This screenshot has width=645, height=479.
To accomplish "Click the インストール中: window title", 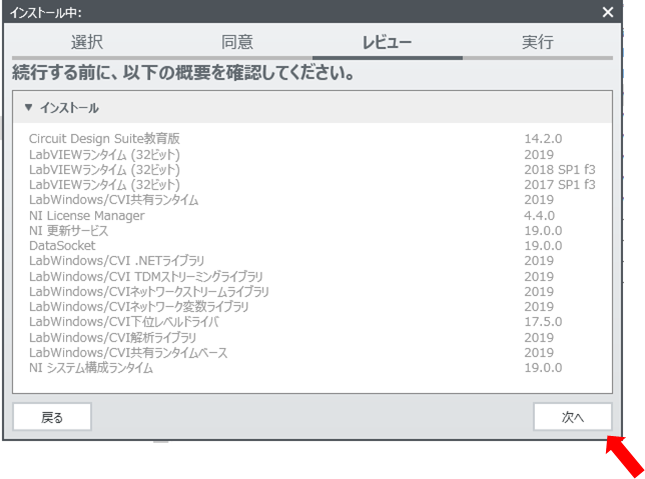I will click(46, 12).
